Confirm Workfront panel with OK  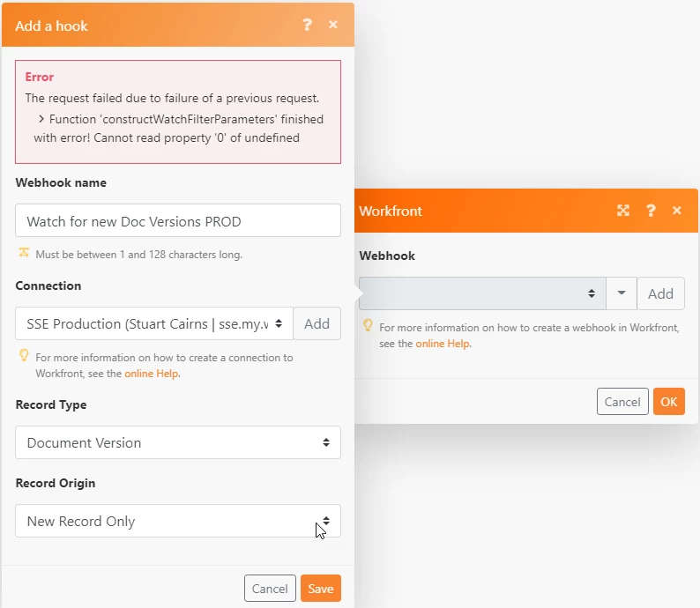[669, 402]
